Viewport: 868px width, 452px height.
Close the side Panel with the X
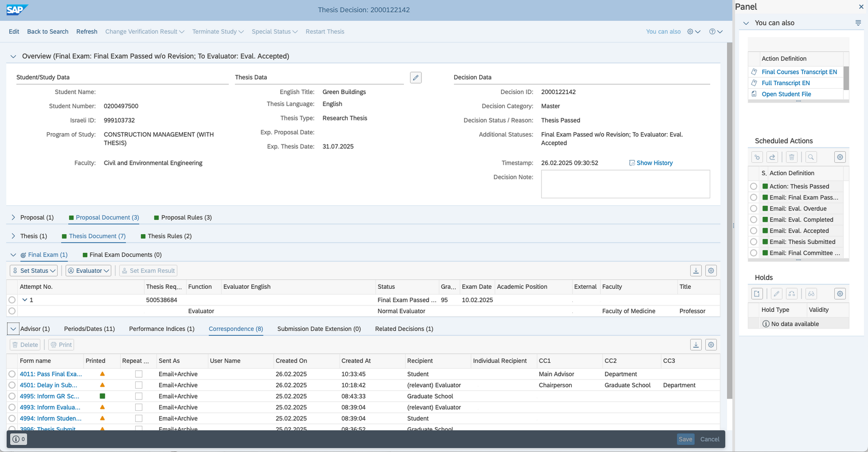[861, 7]
